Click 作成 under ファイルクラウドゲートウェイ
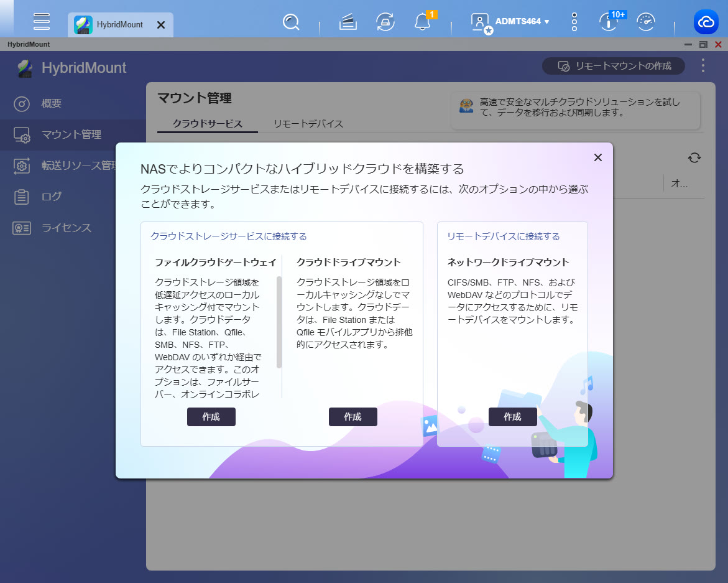728x583 pixels. pyautogui.click(x=211, y=417)
